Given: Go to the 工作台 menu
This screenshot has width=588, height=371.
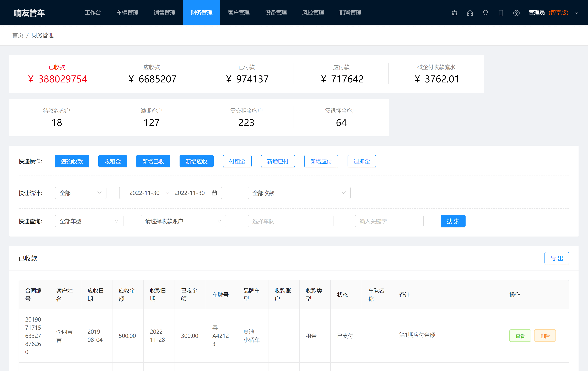Looking at the screenshot, I should pos(93,12).
